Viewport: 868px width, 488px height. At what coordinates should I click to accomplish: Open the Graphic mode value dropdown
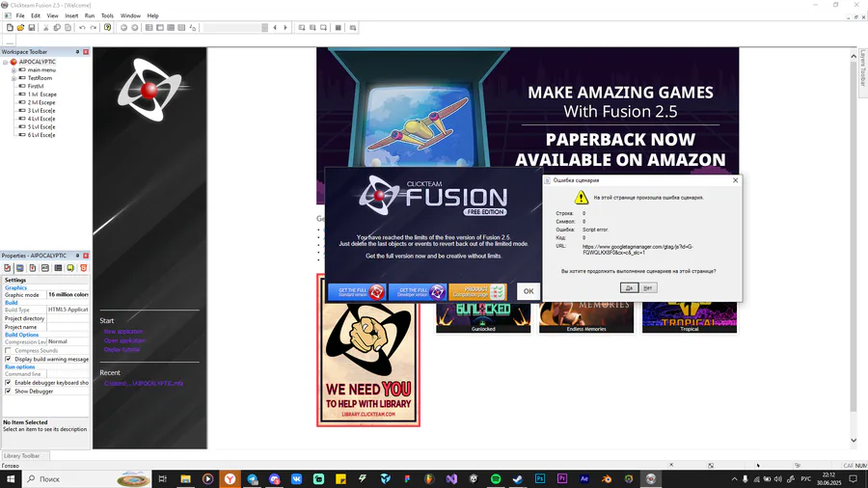[68, 295]
